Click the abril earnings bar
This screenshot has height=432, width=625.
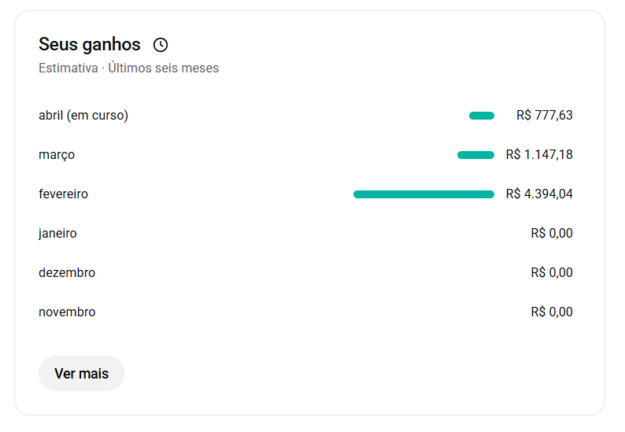(x=481, y=116)
